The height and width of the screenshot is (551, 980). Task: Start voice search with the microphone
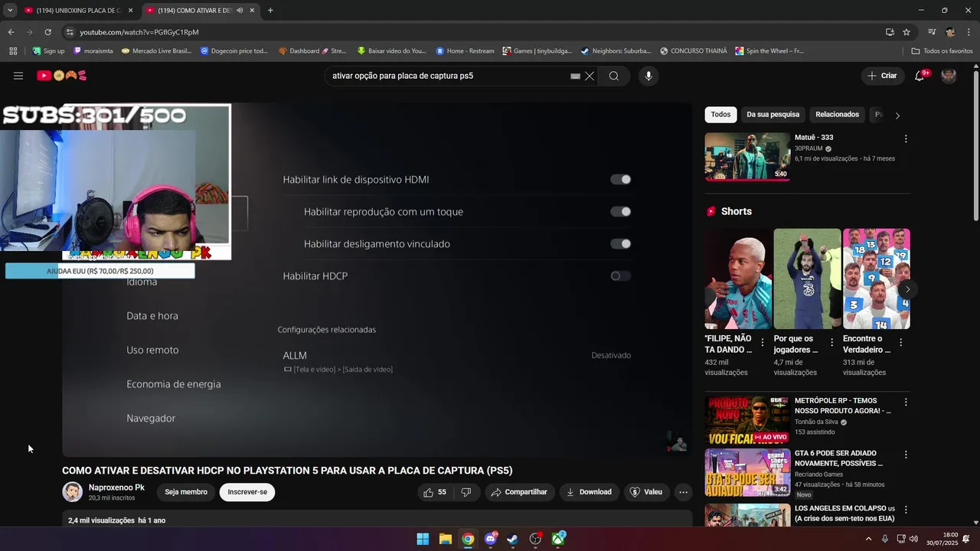tap(648, 76)
